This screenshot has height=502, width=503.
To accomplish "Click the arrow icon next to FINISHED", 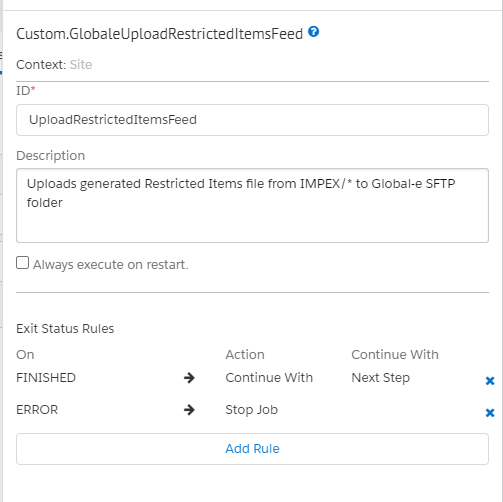I will coord(189,378).
